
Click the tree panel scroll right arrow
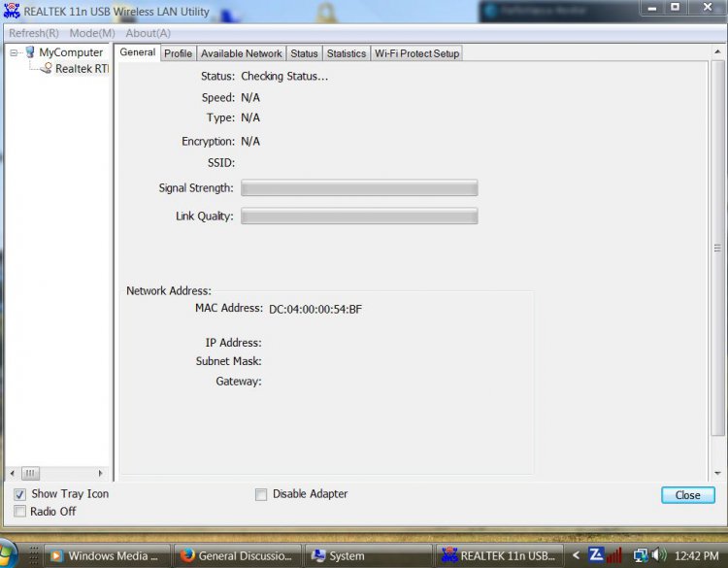(100, 473)
